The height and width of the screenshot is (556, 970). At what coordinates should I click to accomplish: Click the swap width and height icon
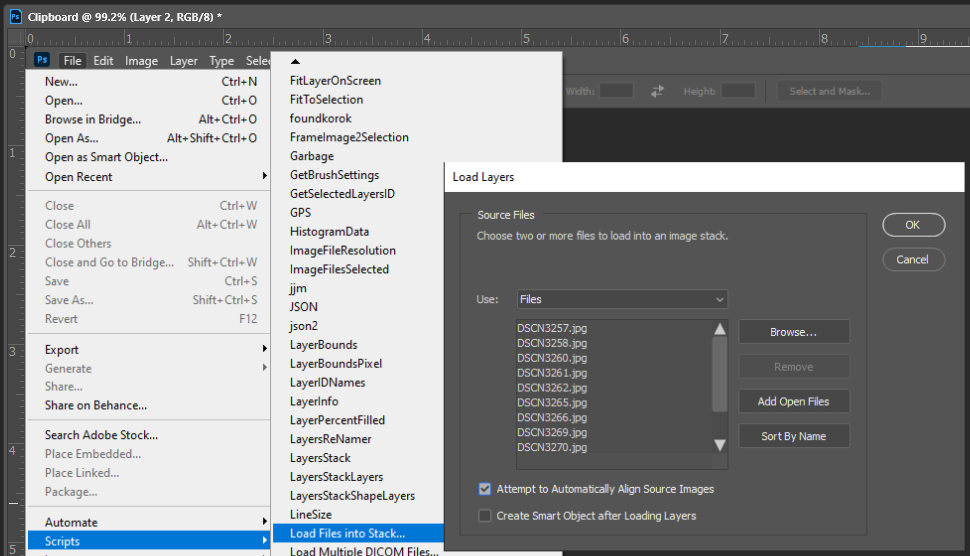pyautogui.click(x=657, y=91)
